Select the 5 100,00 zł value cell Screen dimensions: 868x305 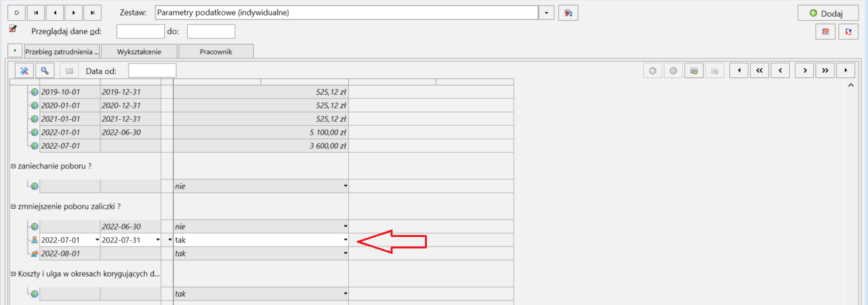tap(261, 132)
